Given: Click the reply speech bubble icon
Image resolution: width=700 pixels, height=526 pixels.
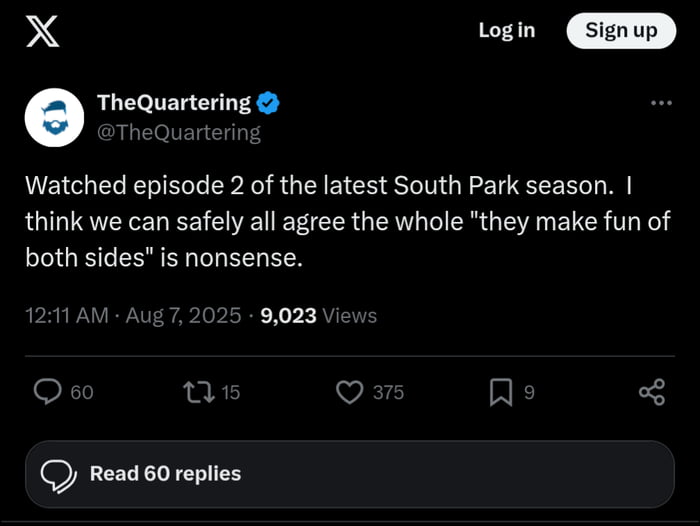Looking at the screenshot, I should (49, 392).
